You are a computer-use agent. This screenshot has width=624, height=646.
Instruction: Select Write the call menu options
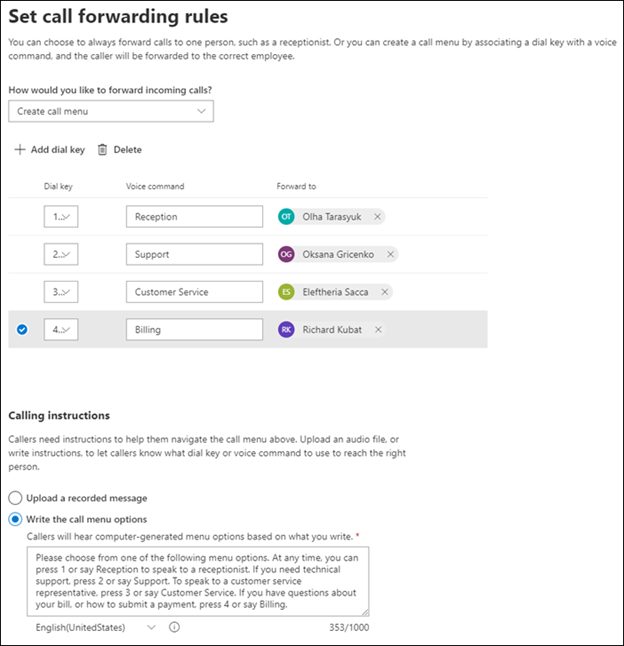(x=15, y=519)
